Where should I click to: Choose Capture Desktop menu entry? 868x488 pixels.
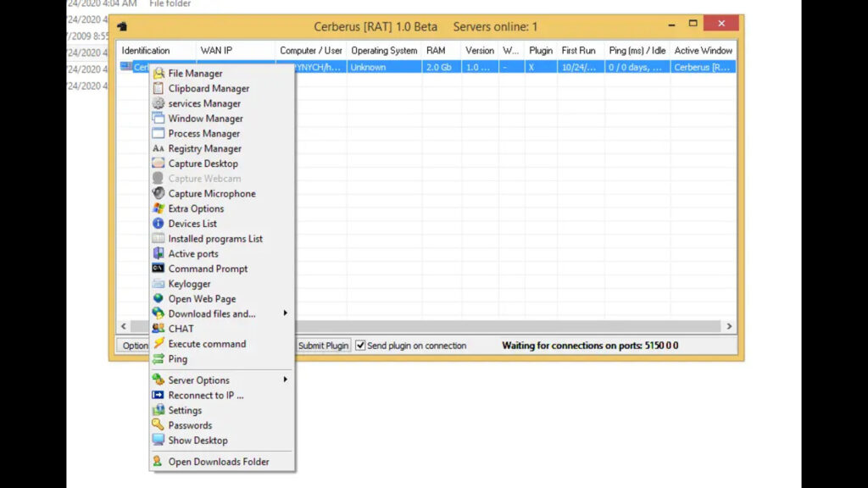pos(222,164)
